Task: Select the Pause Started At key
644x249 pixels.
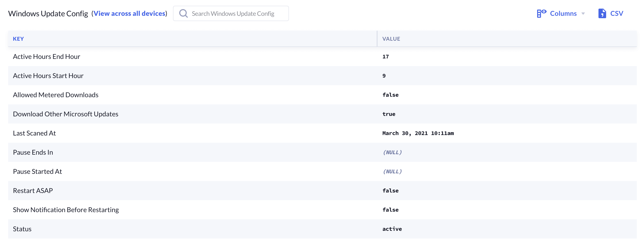Action: 37,172
